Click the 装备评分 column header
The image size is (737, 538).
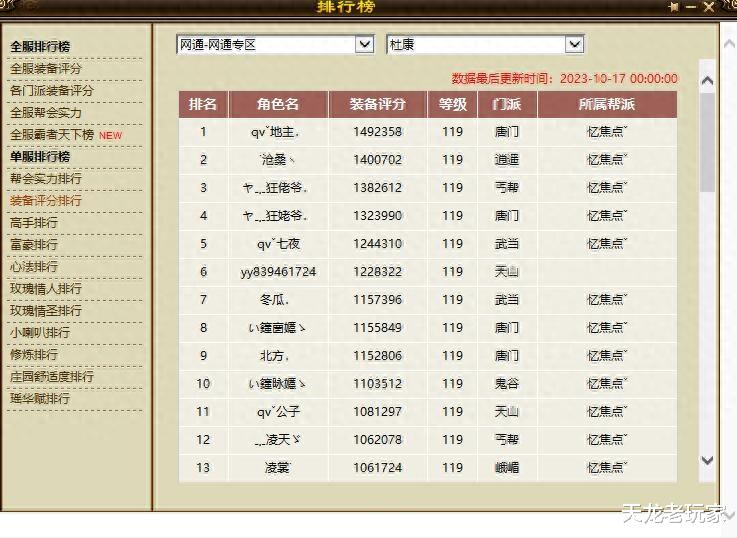377,104
